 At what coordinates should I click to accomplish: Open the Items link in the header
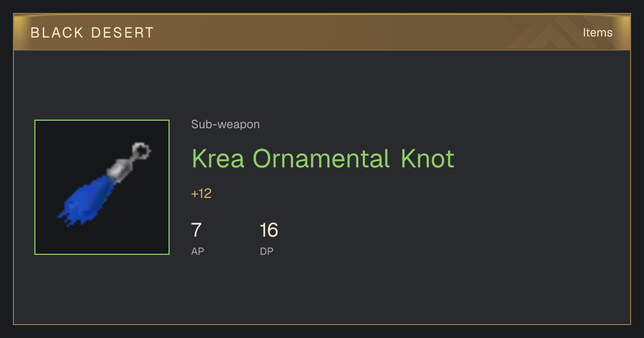pyautogui.click(x=597, y=32)
